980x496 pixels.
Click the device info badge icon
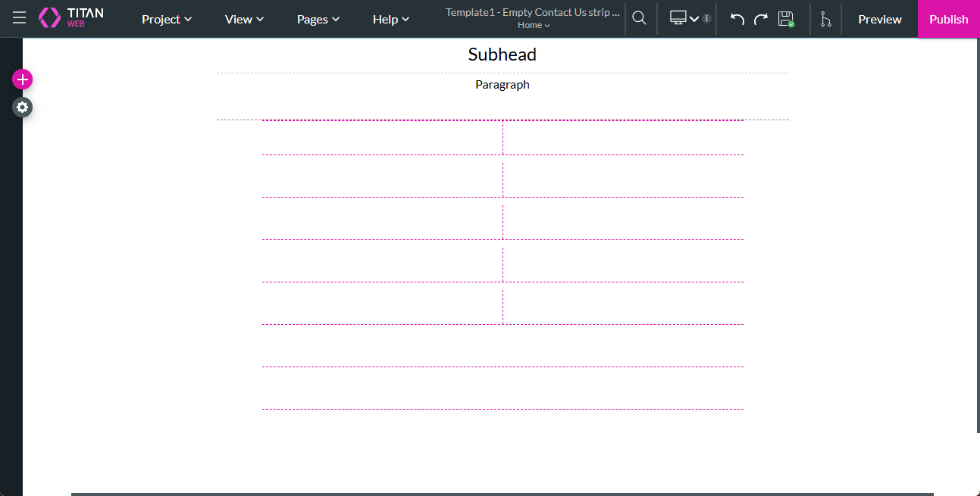(x=706, y=19)
